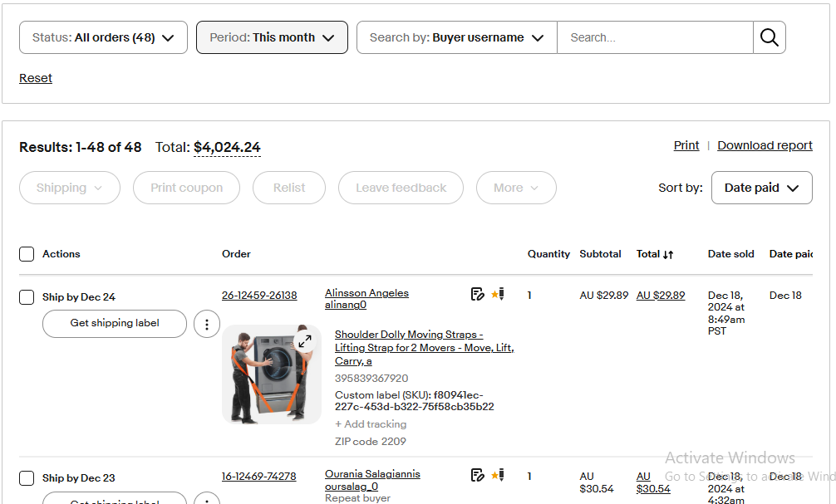Click the Reset filters link
The height and width of the screenshot is (504, 836).
(x=36, y=78)
